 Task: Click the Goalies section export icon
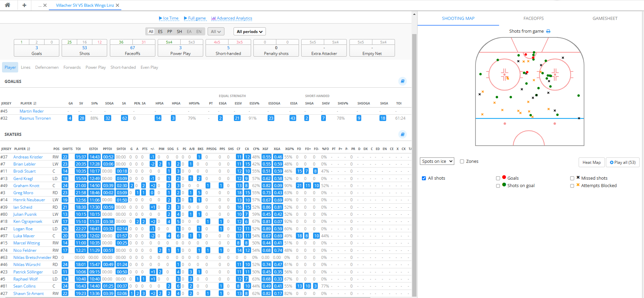[402, 81]
